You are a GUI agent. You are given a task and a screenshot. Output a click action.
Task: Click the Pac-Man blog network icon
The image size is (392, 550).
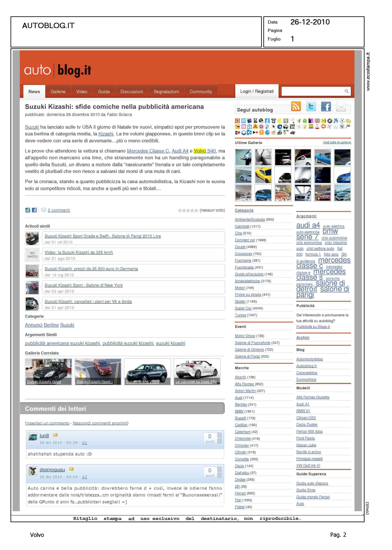tap(280, 121)
